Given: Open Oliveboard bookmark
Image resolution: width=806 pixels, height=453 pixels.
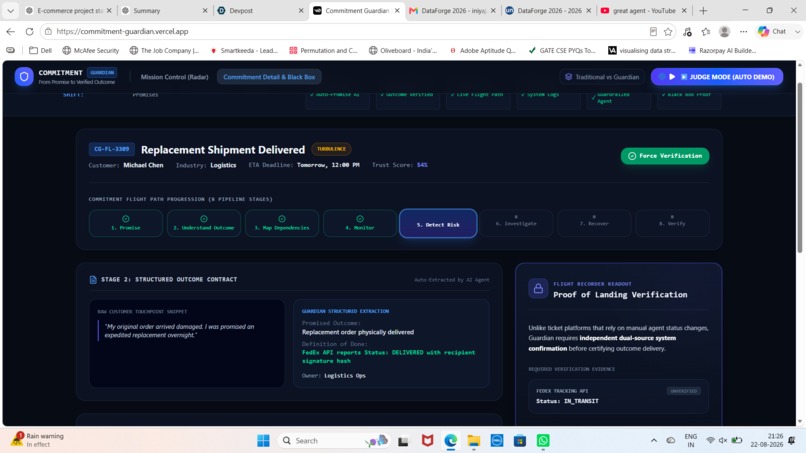Looking at the screenshot, I should pyautogui.click(x=403, y=50).
